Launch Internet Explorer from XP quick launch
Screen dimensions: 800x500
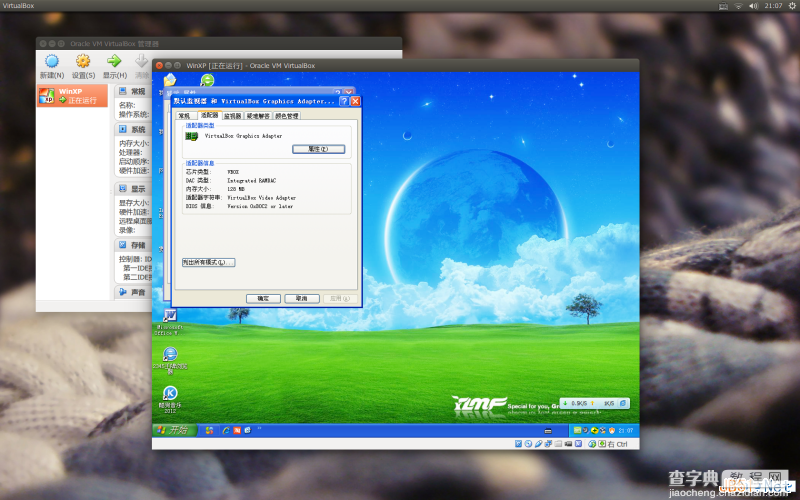[226, 431]
